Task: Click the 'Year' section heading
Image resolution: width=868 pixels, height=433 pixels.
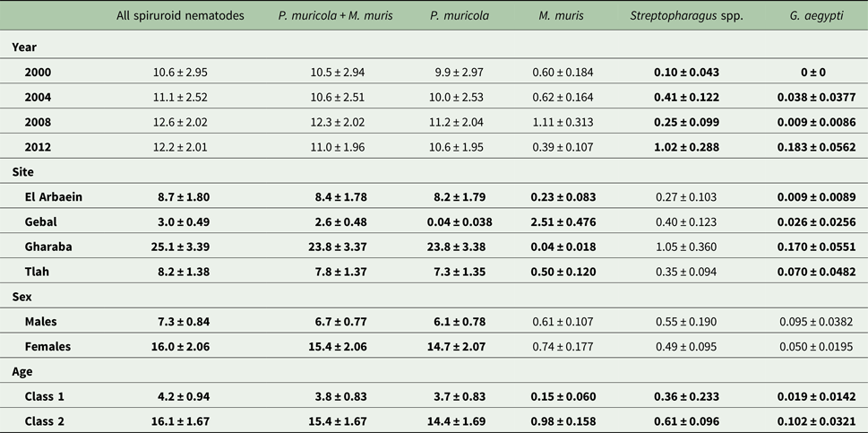Action: tap(25, 46)
